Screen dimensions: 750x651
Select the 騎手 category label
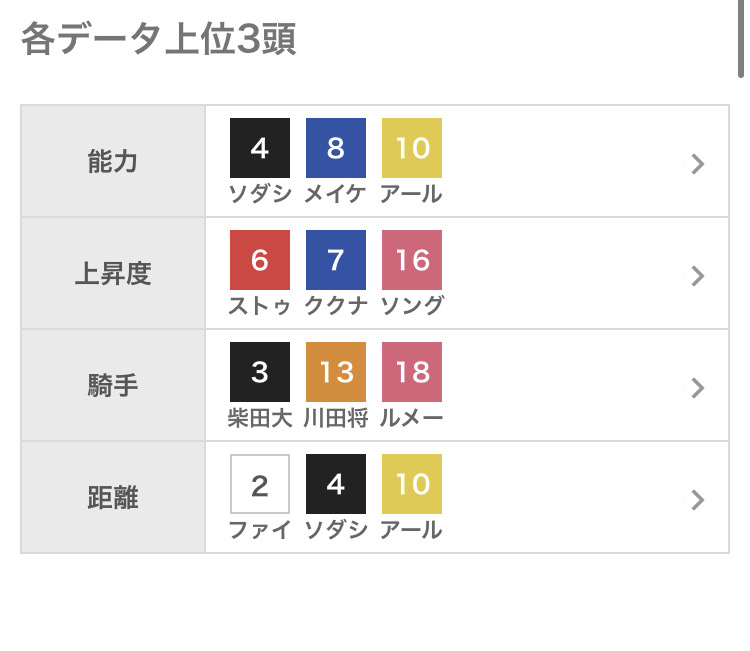coord(112,387)
